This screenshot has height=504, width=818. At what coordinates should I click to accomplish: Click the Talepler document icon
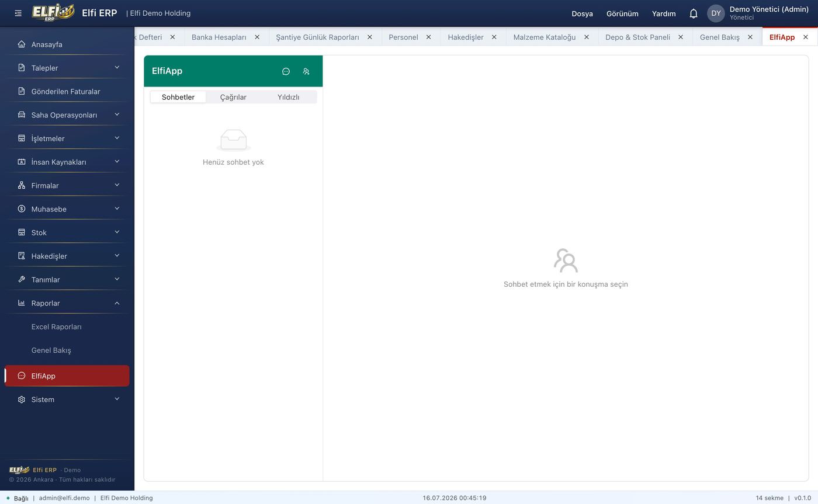point(22,68)
